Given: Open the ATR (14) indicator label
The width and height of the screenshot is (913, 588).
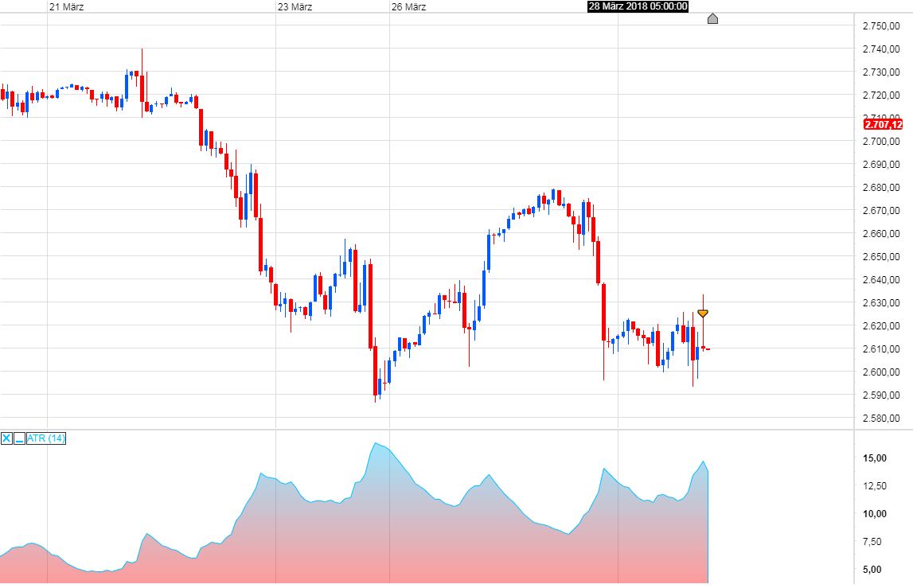Looking at the screenshot, I should click(x=45, y=438).
